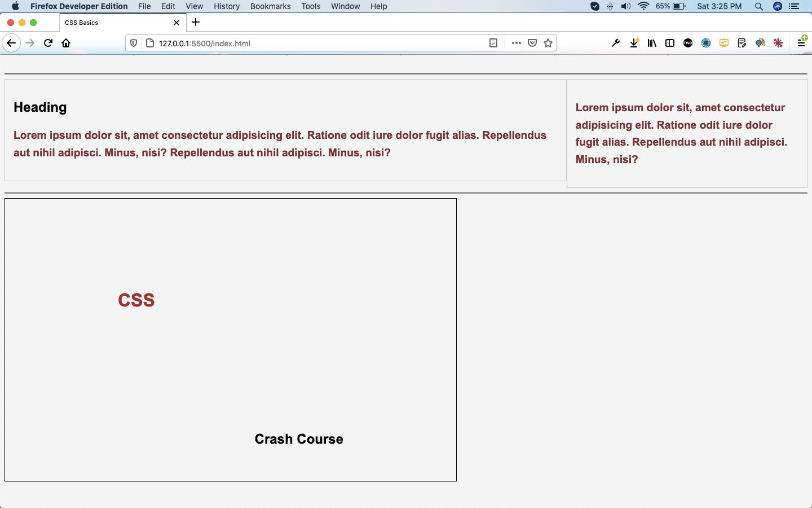This screenshot has width=812, height=508.
Task: Open the History menu
Action: pos(227,6)
